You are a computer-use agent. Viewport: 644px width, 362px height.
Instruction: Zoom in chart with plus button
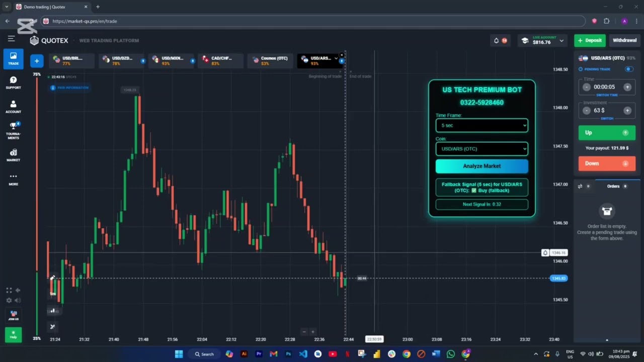(x=312, y=332)
